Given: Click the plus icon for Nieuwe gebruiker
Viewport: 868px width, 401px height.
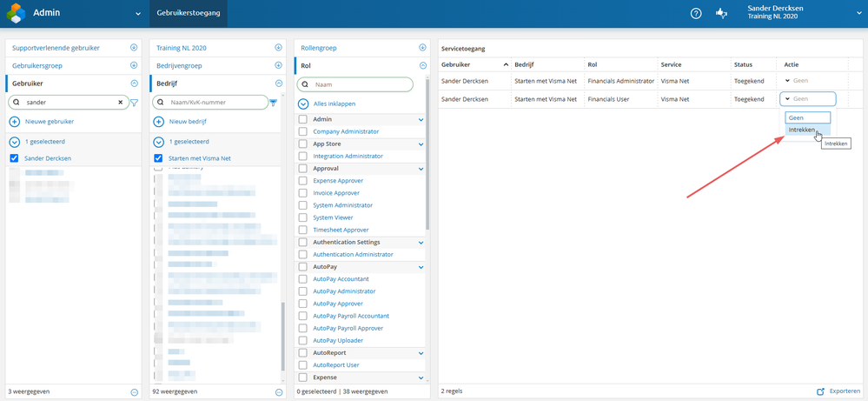Looking at the screenshot, I should coord(14,122).
